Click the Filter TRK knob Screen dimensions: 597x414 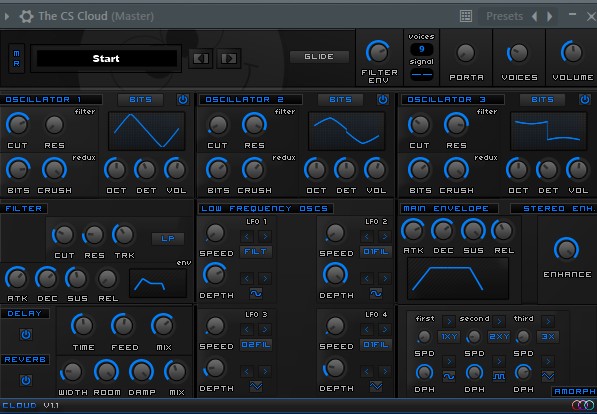[124, 235]
